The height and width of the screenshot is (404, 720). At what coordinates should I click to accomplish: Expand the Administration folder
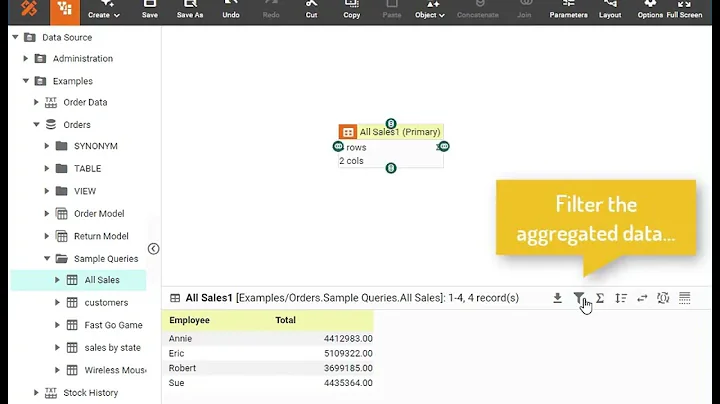coord(26,58)
